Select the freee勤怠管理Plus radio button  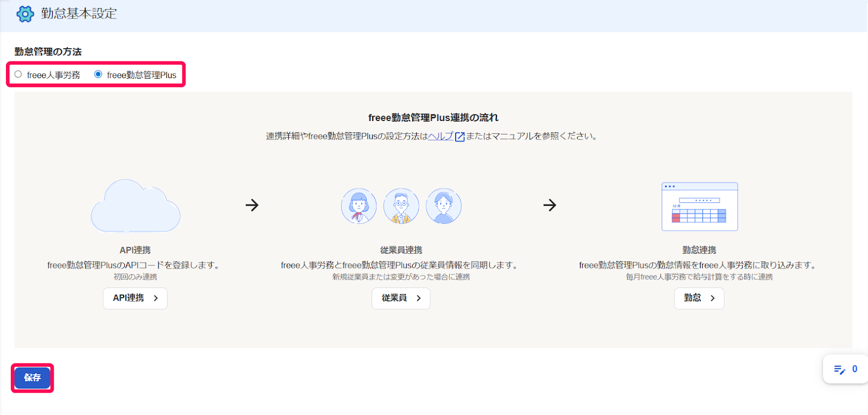pos(98,74)
